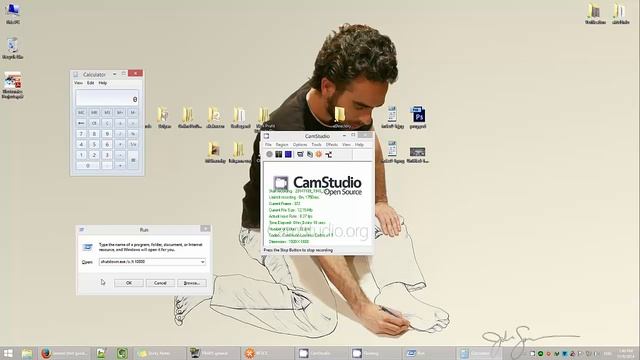This screenshot has width=640, height=360.
Task: Select the black arrows icon in the CamStudio toolbar
Action: (x=328, y=154)
